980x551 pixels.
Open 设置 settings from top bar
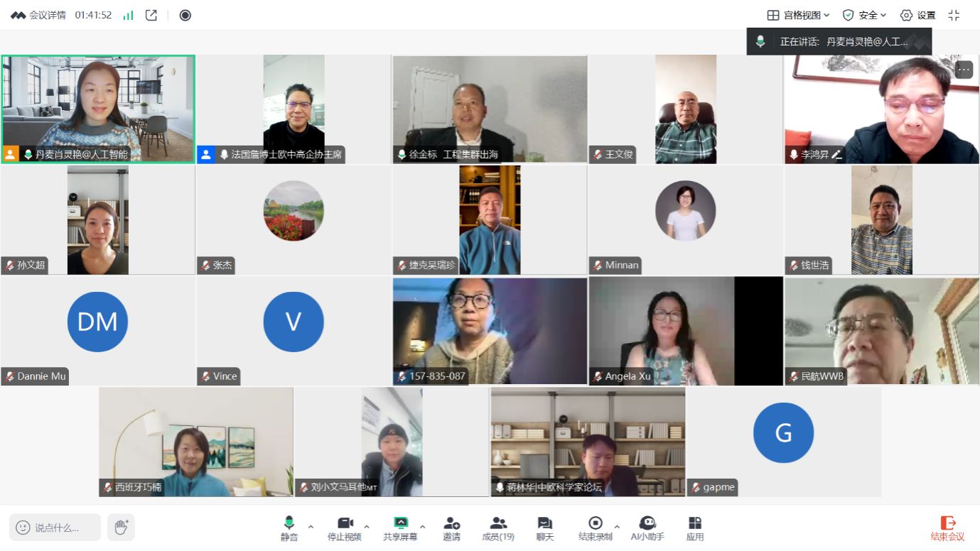(917, 15)
